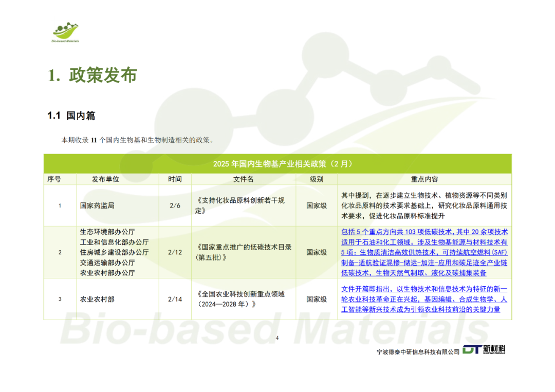Click the page number 4
The height and width of the screenshot is (392, 555).
tap(277, 338)
